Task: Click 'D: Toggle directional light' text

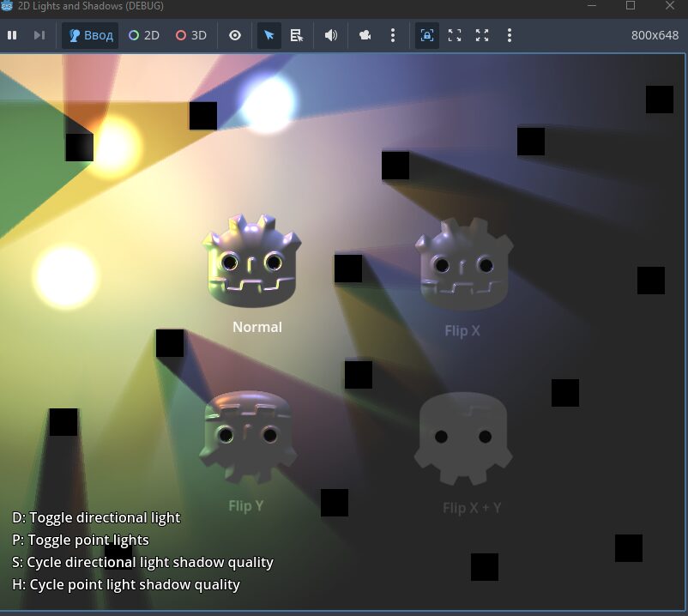Action: (96, 517)
